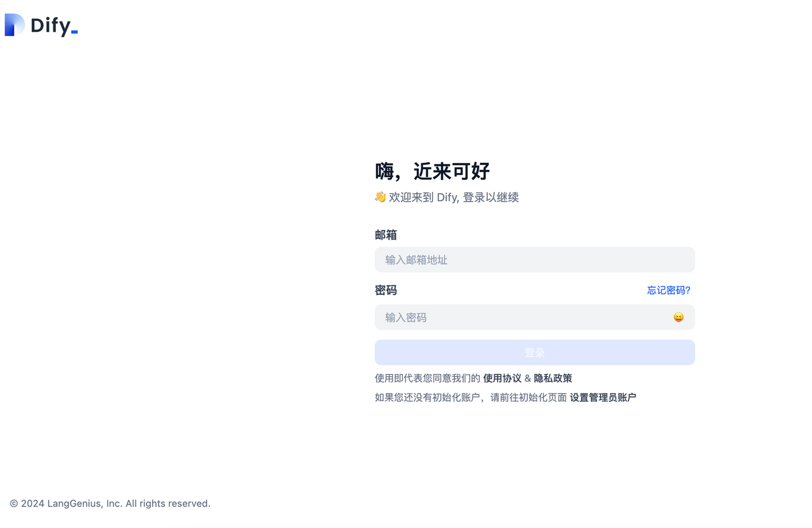This screenshot has height=528, width=812.
Task: Toggle password visibility emoji icon
Action: (x=679, y=318)
